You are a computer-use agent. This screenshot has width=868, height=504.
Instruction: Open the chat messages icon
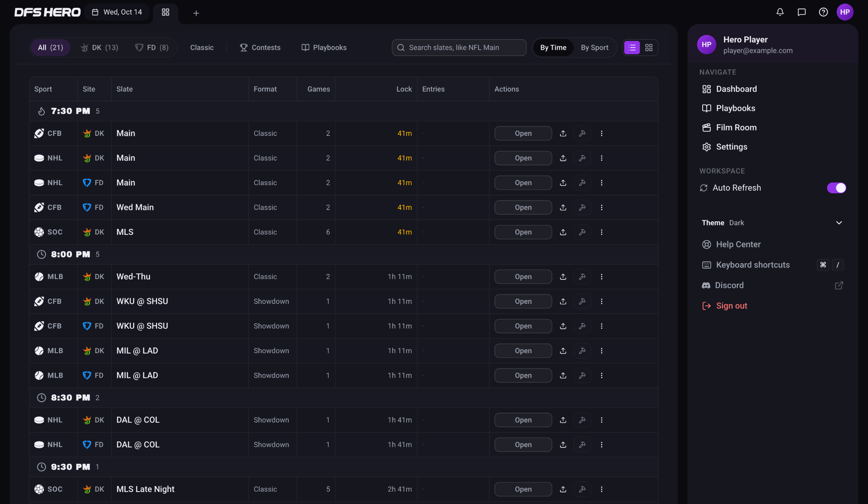(802, 12)
